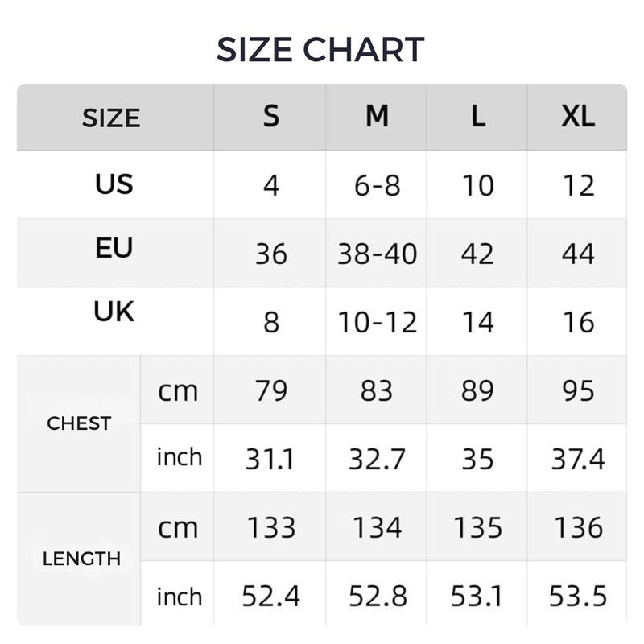The image size is (644, 644).
Task: Click the length 135 cm value
Action: (478, 528)
